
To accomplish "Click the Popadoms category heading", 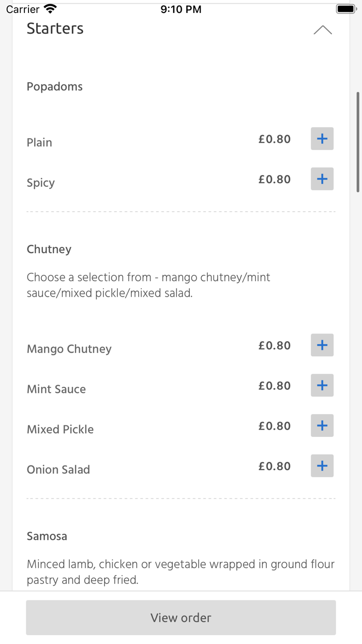I will tap(55, 86).
